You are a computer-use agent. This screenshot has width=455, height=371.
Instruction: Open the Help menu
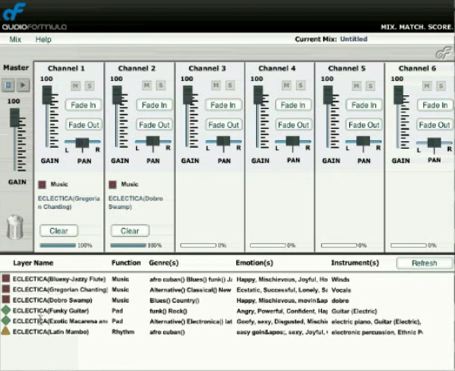click(43, 39)
